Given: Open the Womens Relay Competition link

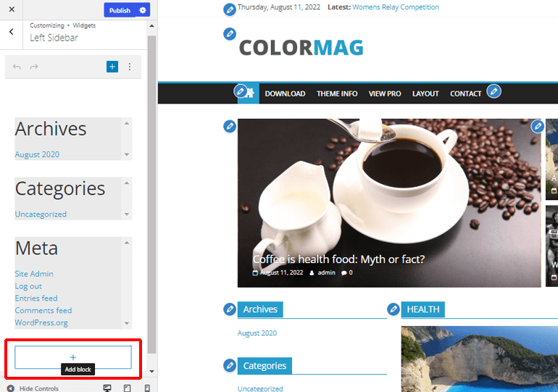Looking at the screenshot, I should click(x=396, y=7).
